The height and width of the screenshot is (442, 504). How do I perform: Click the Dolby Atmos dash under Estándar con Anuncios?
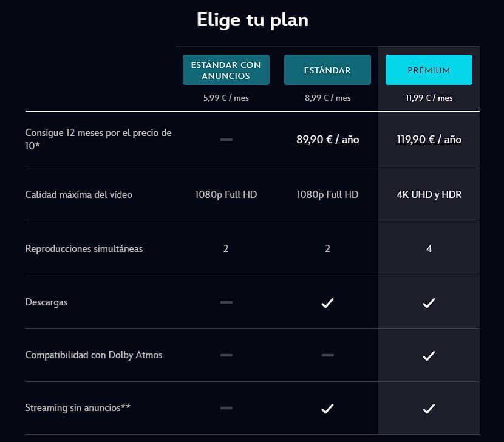[x=226, y=355]
